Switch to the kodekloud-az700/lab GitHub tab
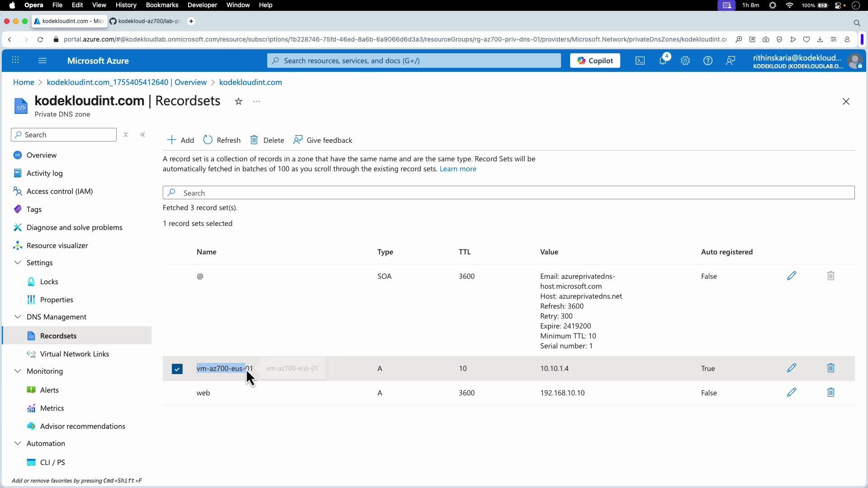868x488 pixels. 146,21
